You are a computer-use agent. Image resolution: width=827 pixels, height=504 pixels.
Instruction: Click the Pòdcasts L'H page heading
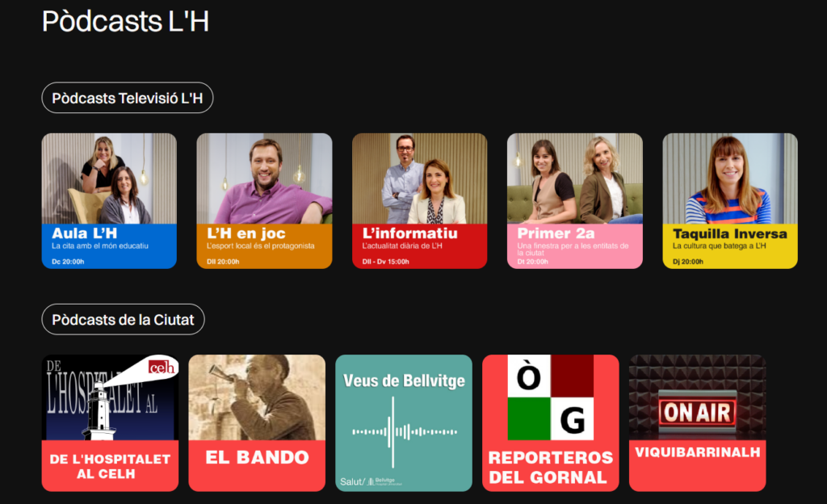pos(125,21)
